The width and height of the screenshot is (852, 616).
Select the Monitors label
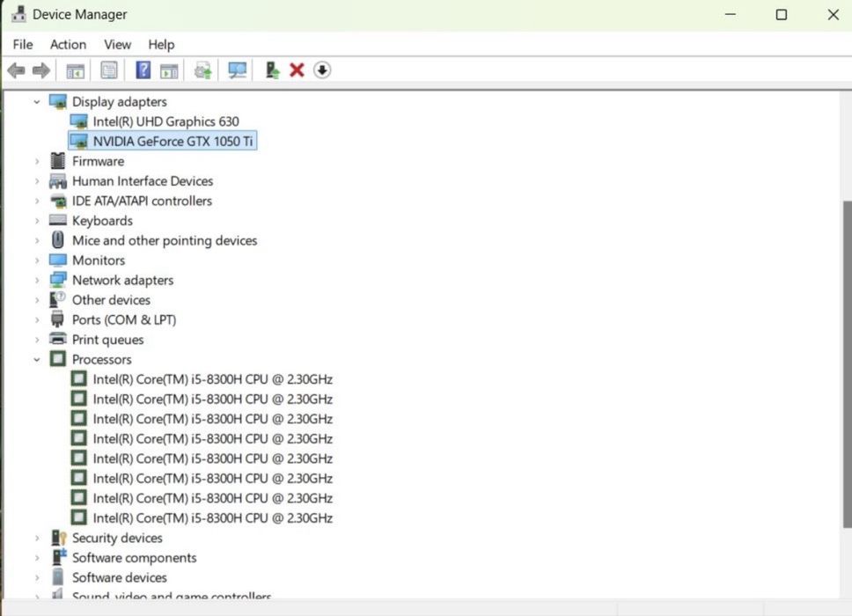click(x=99, y=260)
